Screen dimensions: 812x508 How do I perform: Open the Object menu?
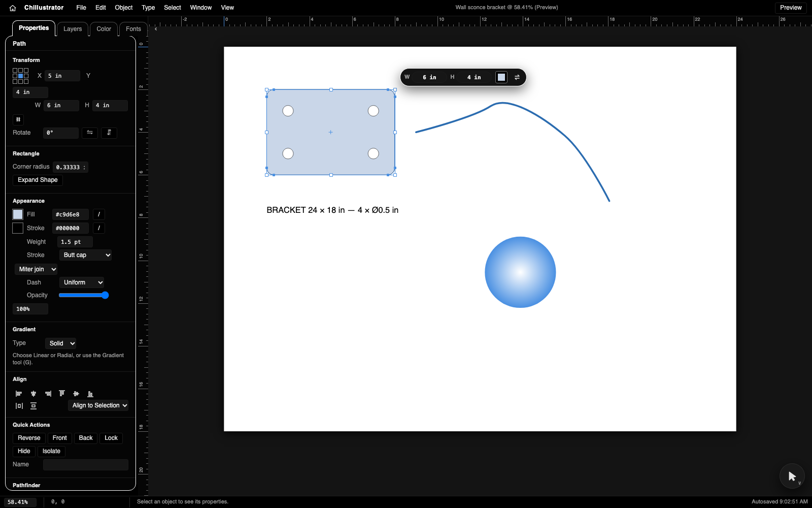(124, 8)
